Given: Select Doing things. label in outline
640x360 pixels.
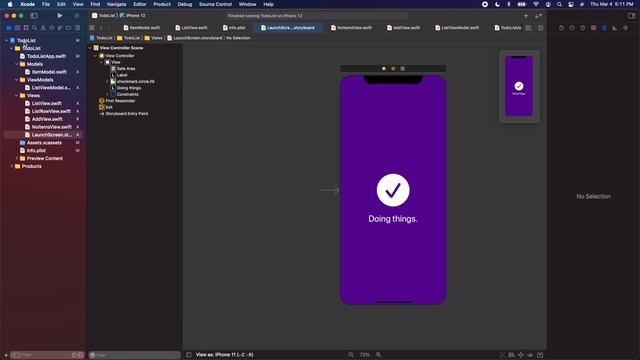Looking at the screenshot, I should click(x=129, y=88).
